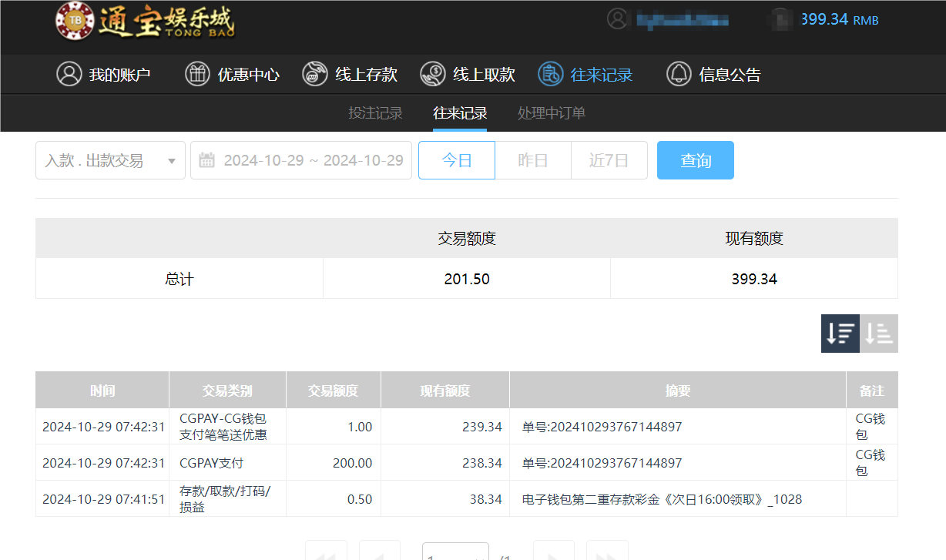Open the 2024-10-29 date range picker
The image size is (946, 560).
tap(300, 160)
